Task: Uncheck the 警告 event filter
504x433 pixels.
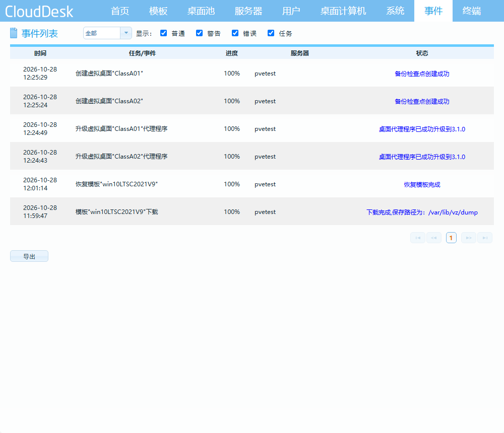Action: click(x=199, y=33)
